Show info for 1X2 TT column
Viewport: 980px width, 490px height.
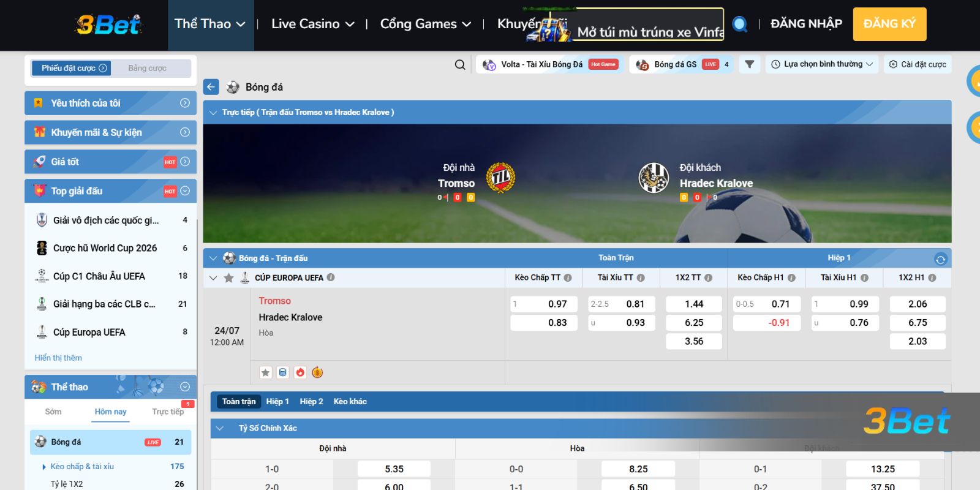[x=708, y=277]
